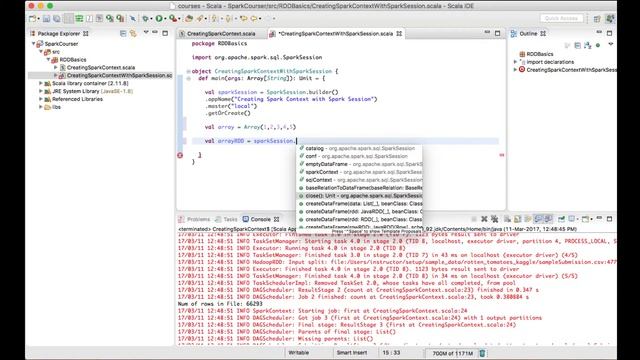Viewport: 640px width, 360px height.
Task: Collapse the src folder node
Action: (x=41, y=52)
